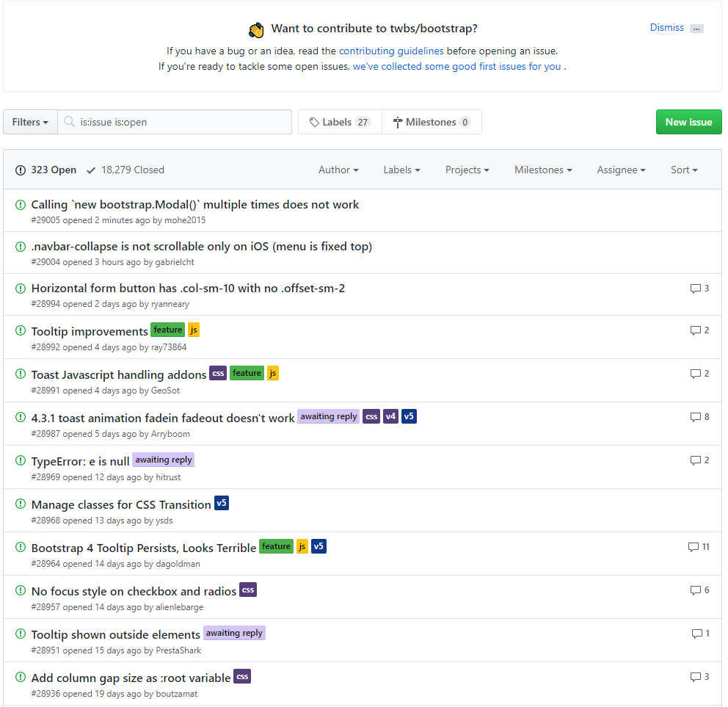Viewport: 728px width, 707px height.
Task: Open the Filters dropdown
Action: tap(30, 122)
